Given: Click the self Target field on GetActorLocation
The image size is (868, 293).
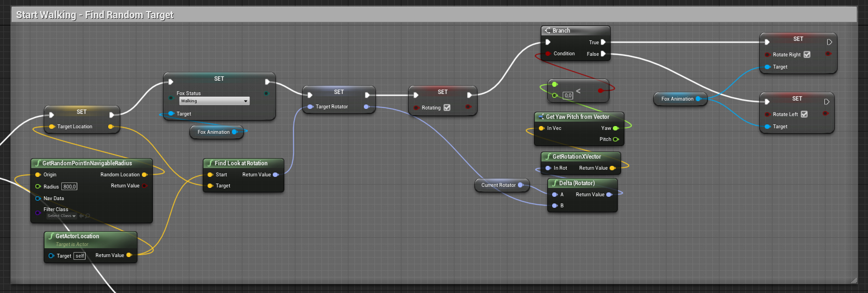Looking at the screenshot, I should pos(80,256).
